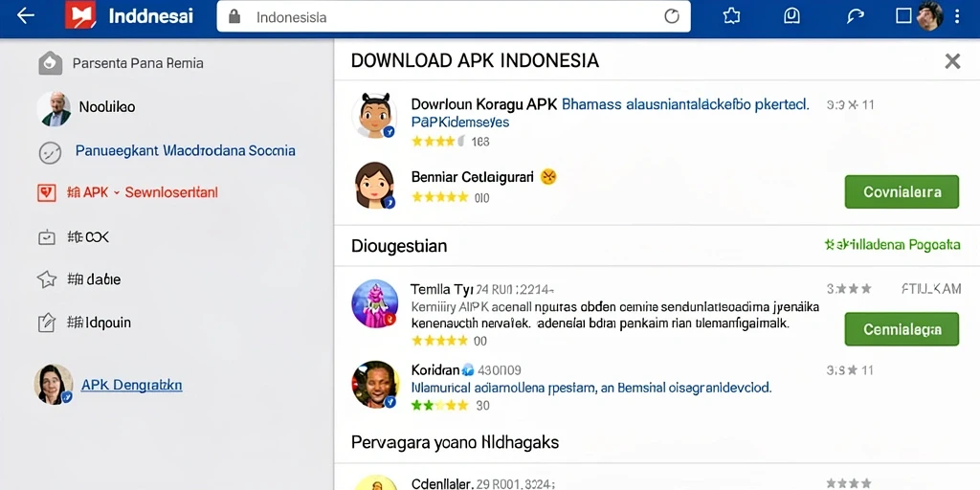Click the home icon beside Parsenta Pana Remia
Viewport: 980px width, 490px height.
coord(50,63)
